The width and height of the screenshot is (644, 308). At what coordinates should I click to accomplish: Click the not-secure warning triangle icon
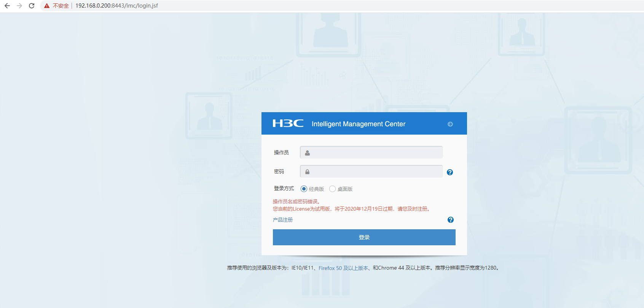tap(47, 6)
